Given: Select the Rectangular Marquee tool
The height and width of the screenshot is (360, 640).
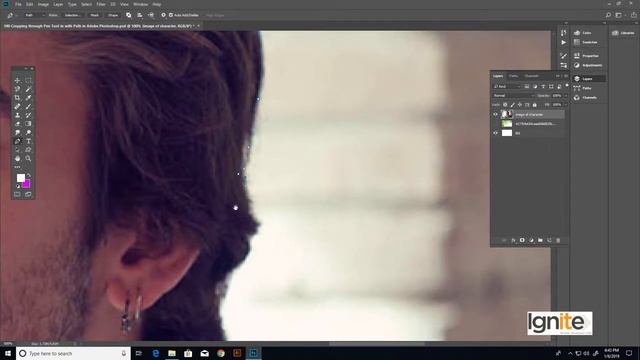Looking at the screenshot, I should [x=28, y=80].
